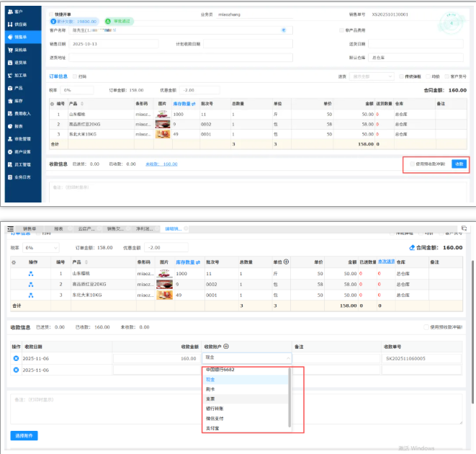The height and width of the screenshot is (454, 476).
Task: Open 员工管理 in the left sidebar
Action: (22, 164)
